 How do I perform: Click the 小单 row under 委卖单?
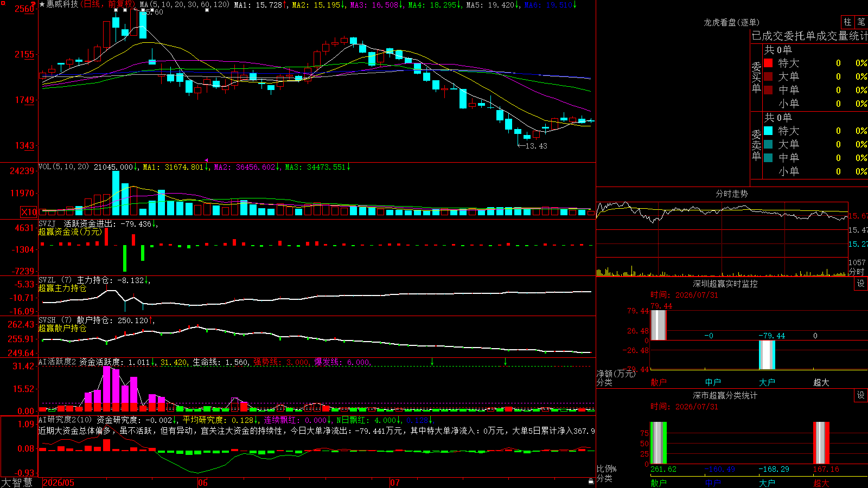point(815,171)
